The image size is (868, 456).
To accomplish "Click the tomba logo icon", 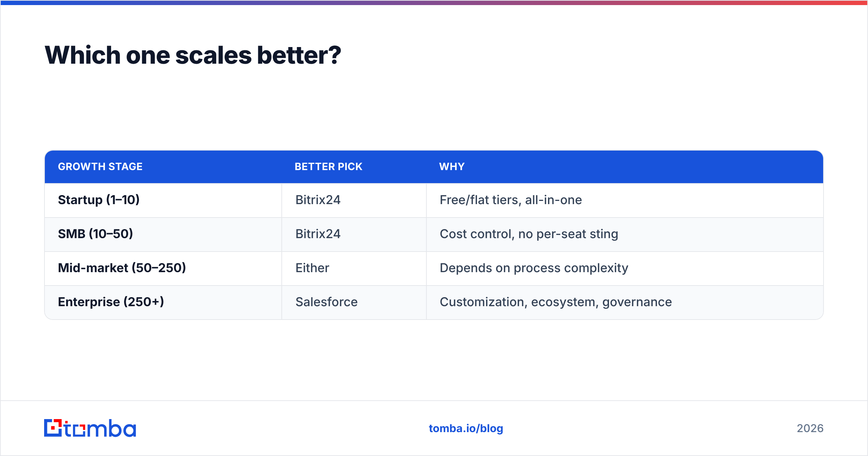I will 53,428.
